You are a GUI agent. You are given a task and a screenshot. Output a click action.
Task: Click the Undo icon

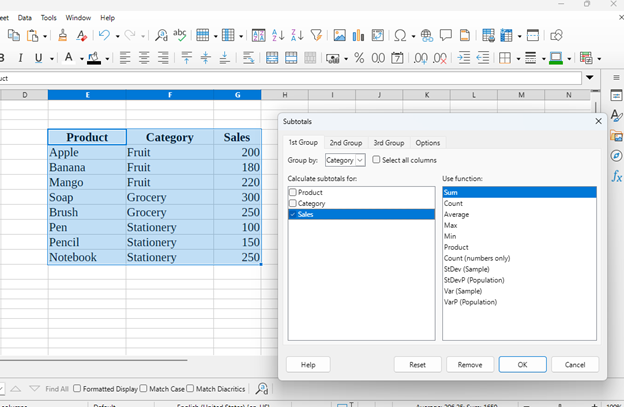pos(104,35)
